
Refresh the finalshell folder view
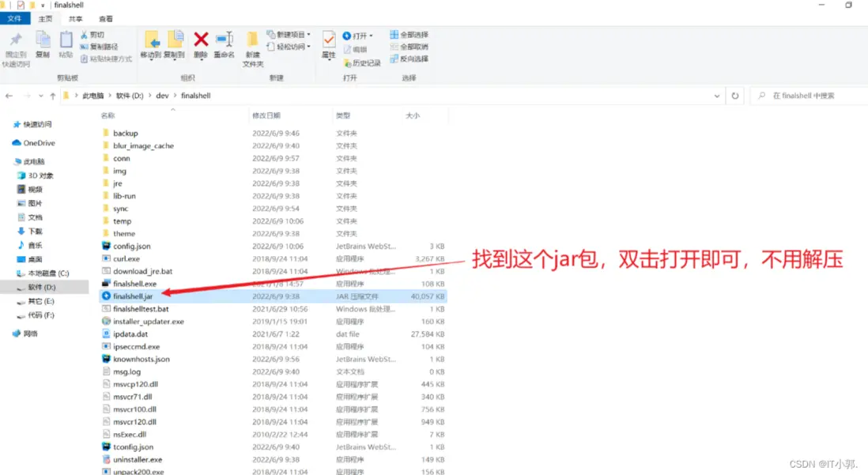735,96
